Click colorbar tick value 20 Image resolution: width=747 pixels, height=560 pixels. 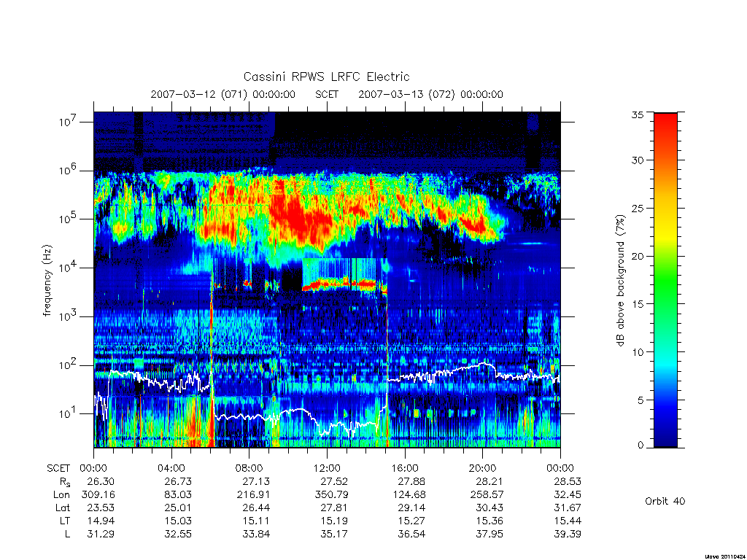point(638,256)
